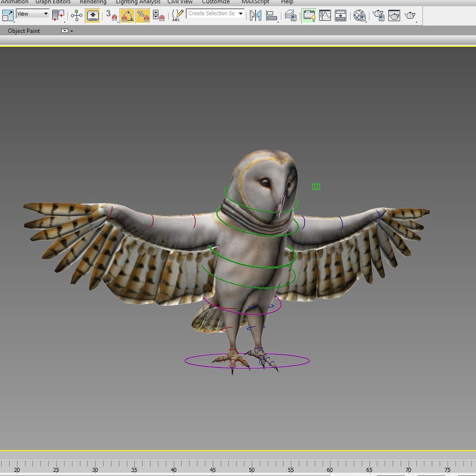Jump to frame 30 on the timeline

(x=95, y=470)
